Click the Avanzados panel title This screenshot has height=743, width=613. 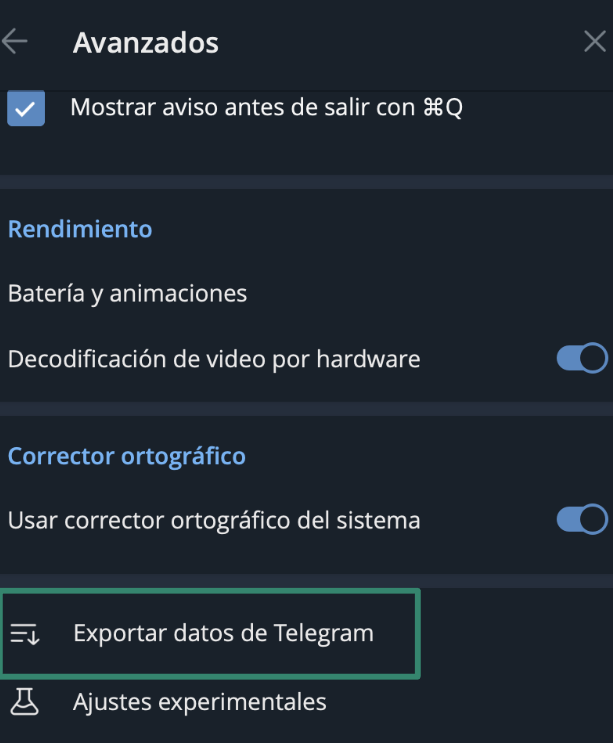[146, 43]
